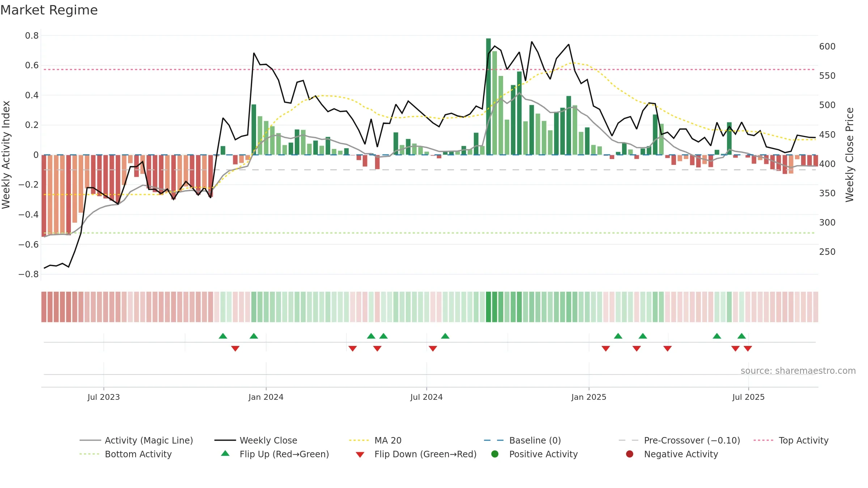This screenshot has height=488, width=868.
Task: Click the Weekly Close Price axis title
Action: point(849,155)
